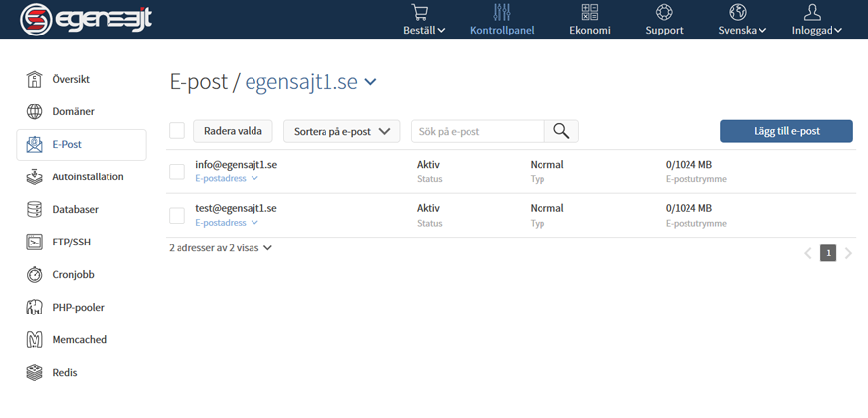Screen dimensions: 868x418
Task: Click the E-Post envelope icon in sidebar
Action: 35,145
